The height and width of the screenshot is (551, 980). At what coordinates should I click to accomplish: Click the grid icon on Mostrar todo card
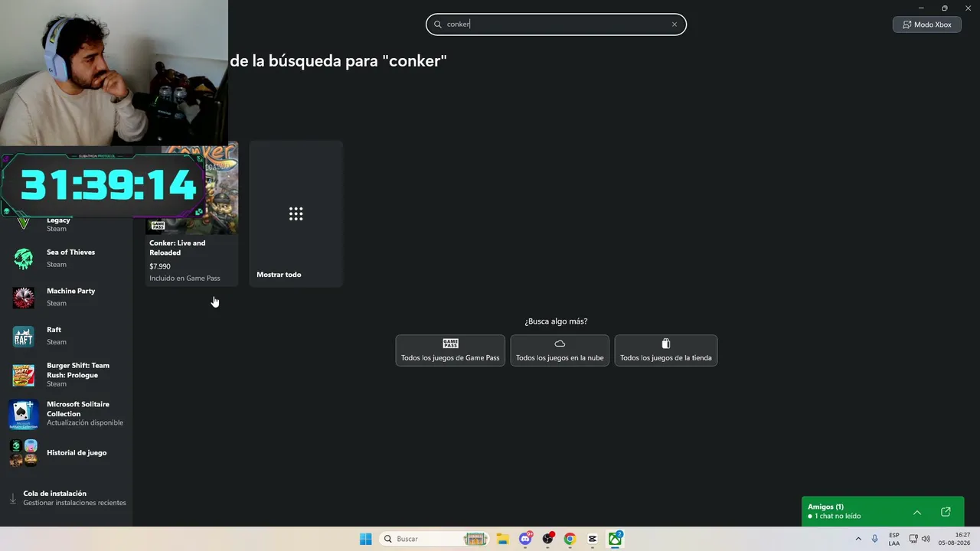296,214
